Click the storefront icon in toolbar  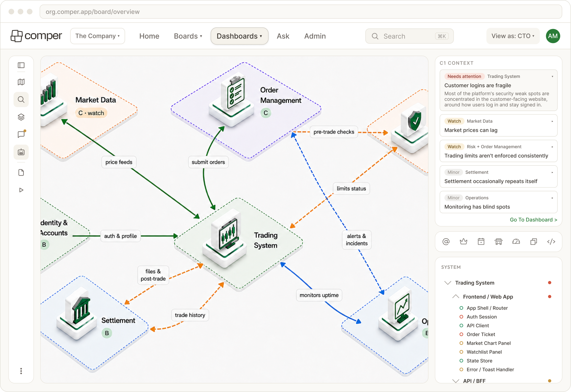point(498,242)
